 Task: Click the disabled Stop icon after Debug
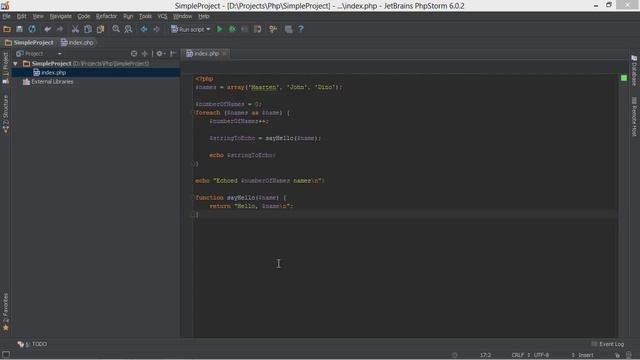244,29
